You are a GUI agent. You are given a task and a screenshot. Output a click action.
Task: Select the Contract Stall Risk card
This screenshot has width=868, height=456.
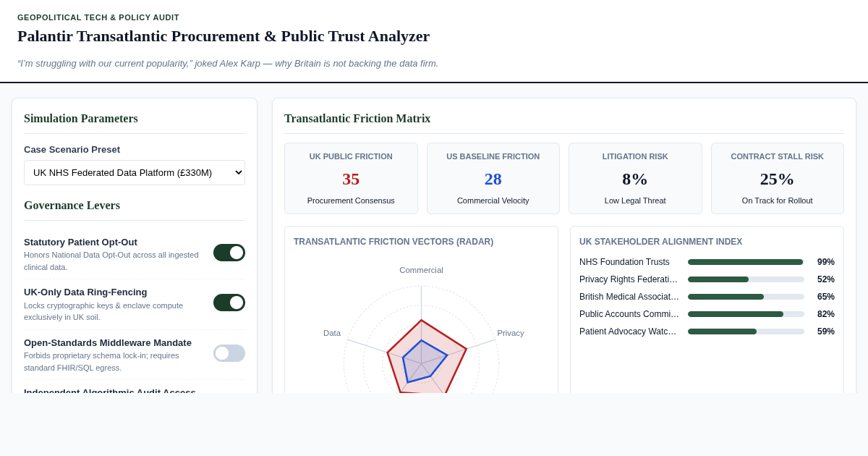point(778,178)
